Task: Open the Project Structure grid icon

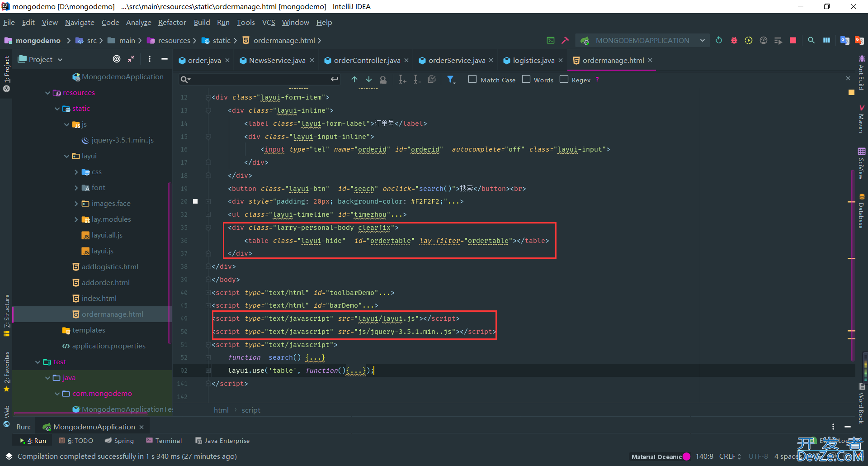Action: click(826, 40)
